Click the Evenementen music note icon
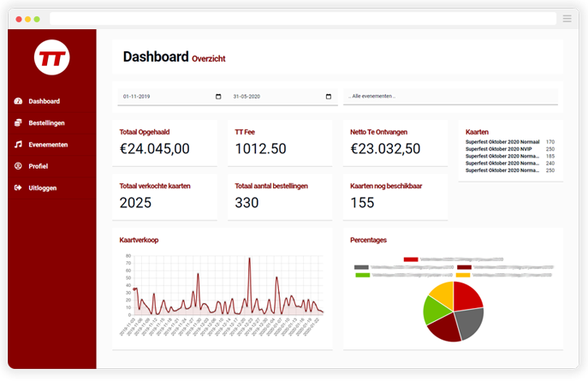 click(18, 145)
